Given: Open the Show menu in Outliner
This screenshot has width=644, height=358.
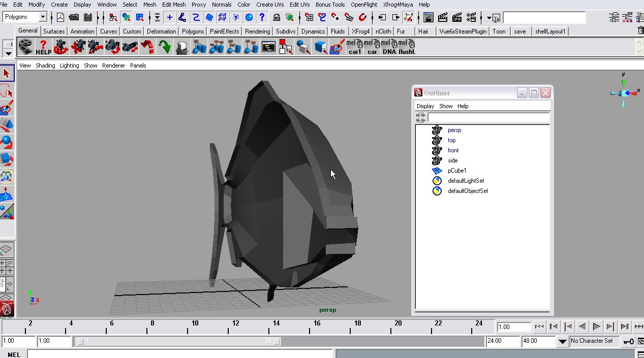Looking at the screenshot, I should [x=446, y=106].
